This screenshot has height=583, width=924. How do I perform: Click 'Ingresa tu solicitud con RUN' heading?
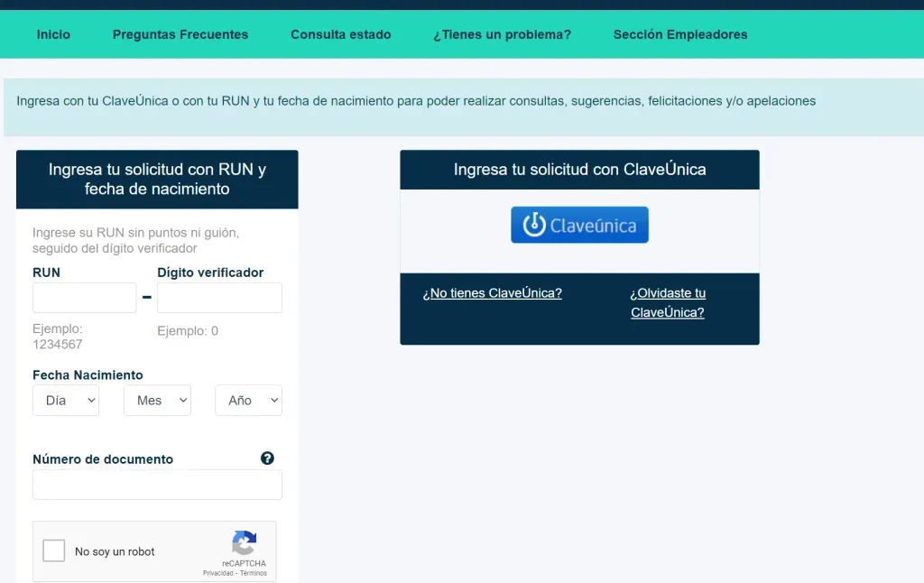pos(157,179)
